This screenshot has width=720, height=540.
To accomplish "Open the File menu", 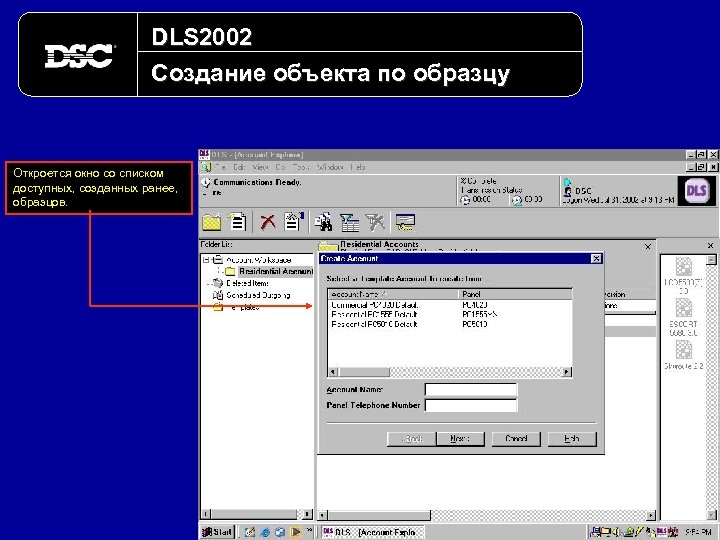I will tap(220, 167).
